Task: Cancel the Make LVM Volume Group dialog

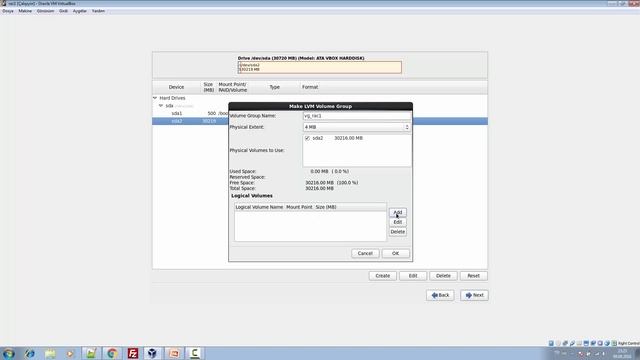Action: (365, 253)
